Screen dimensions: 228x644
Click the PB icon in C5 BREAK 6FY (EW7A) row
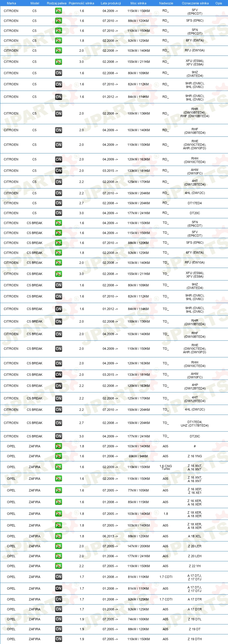[x=59, y=253]
